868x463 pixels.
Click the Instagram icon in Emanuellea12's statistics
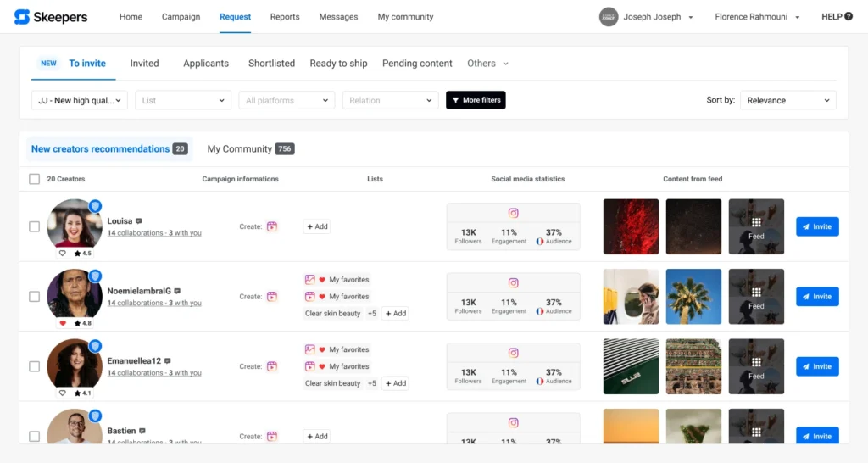point(513,352)
